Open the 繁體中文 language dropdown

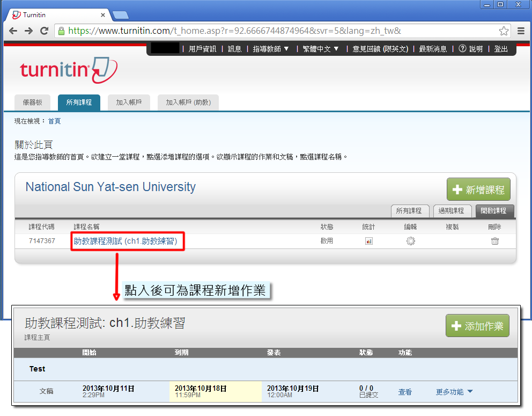[x=321, y=49]
